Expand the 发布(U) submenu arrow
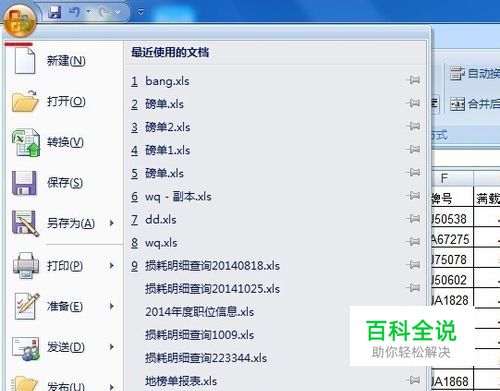The image size is (500, 391). coord(112,387)
